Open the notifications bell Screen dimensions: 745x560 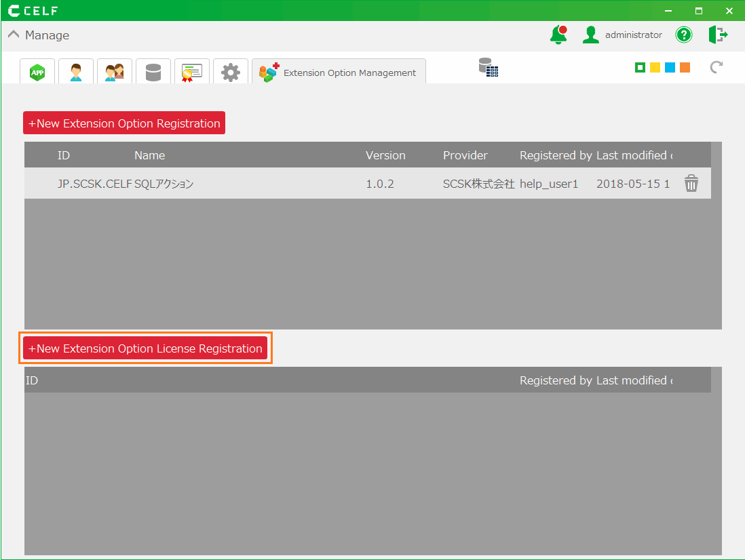558,35
